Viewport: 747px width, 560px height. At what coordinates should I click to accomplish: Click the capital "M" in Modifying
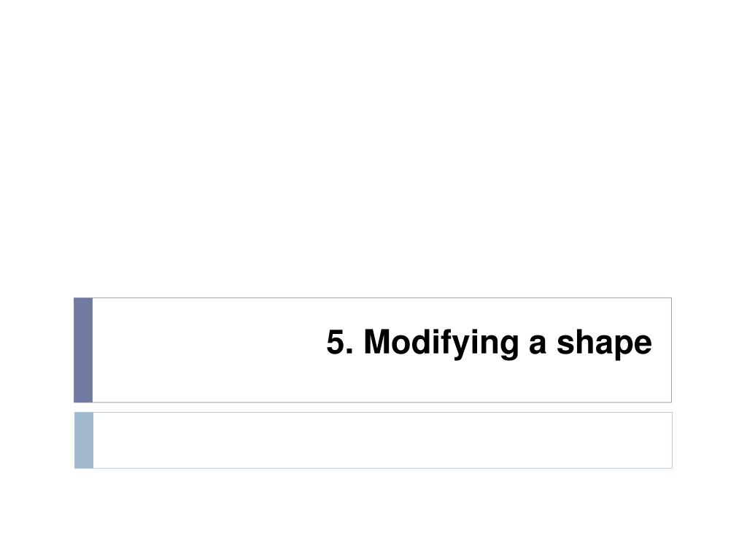[x=377, y=342]
